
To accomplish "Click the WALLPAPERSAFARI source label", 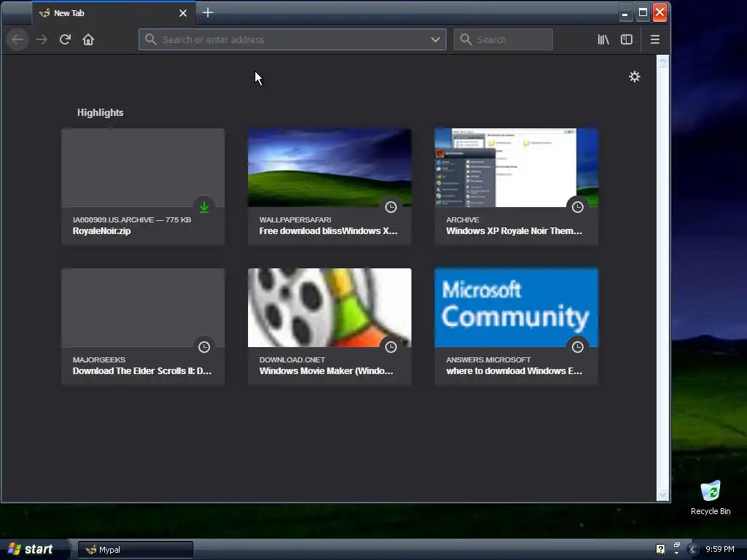I will coord(295,220).
